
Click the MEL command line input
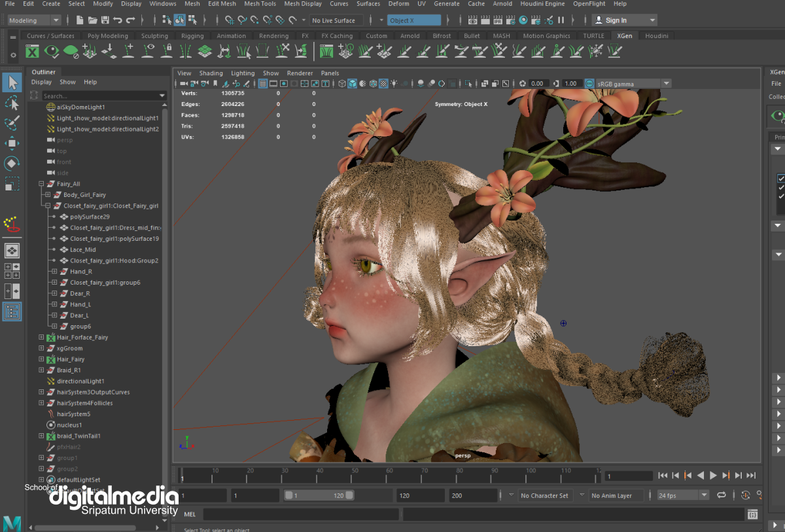pyautogui.click(x=301, y=514)
